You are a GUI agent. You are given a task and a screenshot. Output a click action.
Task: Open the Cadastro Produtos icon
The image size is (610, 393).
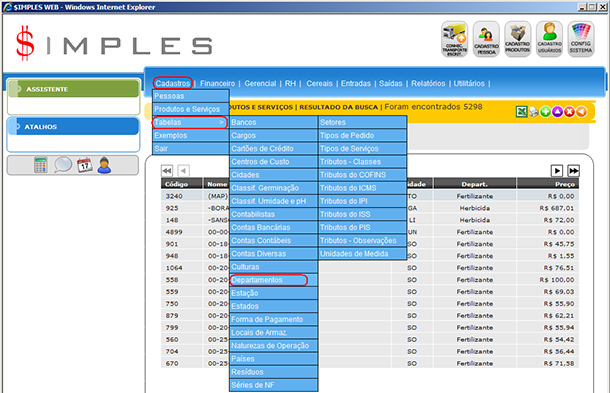coord(517,39)
